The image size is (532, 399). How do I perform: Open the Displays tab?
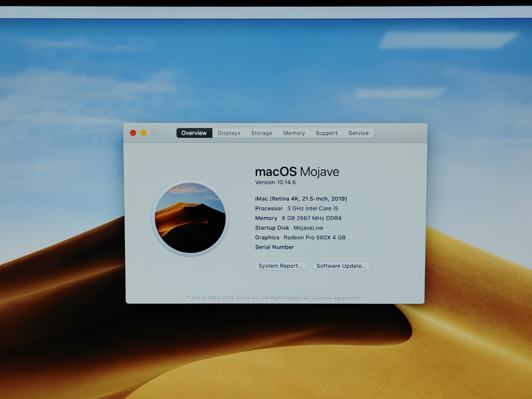coord(229,133)
